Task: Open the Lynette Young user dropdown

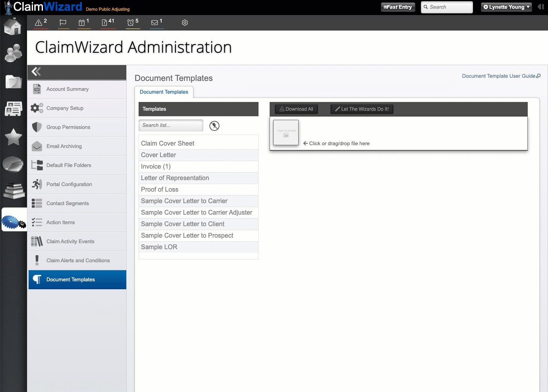Action: point(506,7)
